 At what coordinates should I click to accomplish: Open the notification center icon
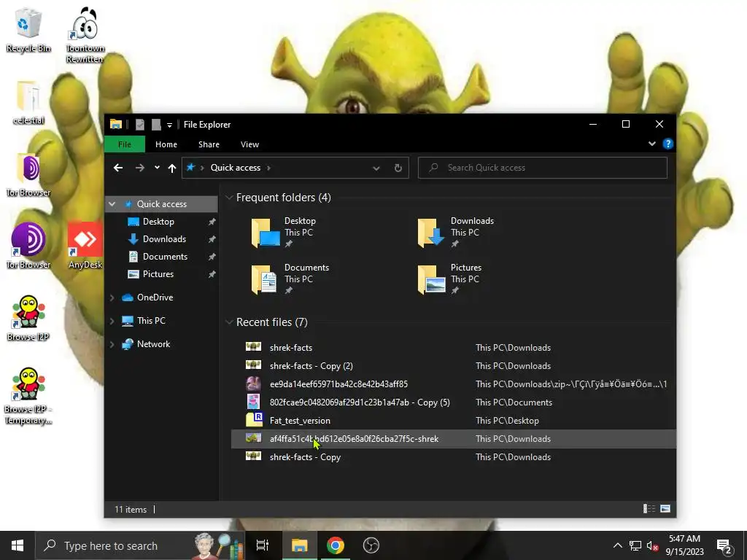[724, 545]
